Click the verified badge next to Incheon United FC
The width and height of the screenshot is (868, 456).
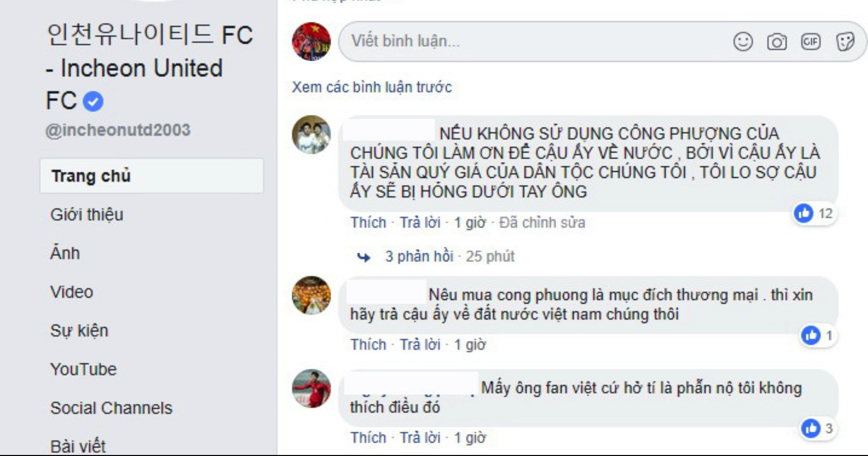click(x=93, y=101)
